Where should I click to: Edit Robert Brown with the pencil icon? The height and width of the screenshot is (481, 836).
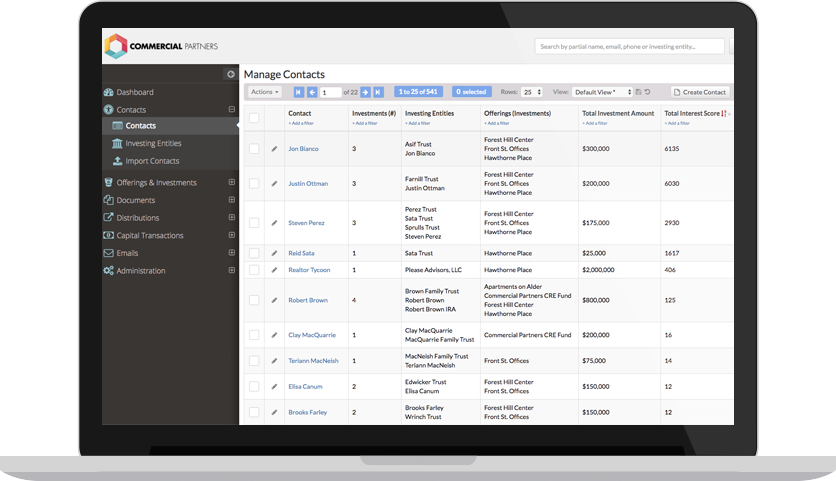tap(274, 300)
